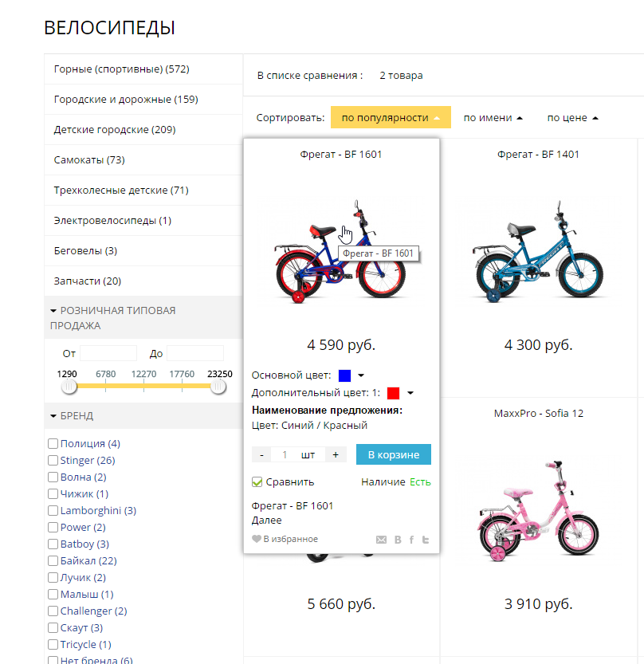644x664 pixels.
Task: Select the red additional color swatch
Action: (x=394, y=393)
